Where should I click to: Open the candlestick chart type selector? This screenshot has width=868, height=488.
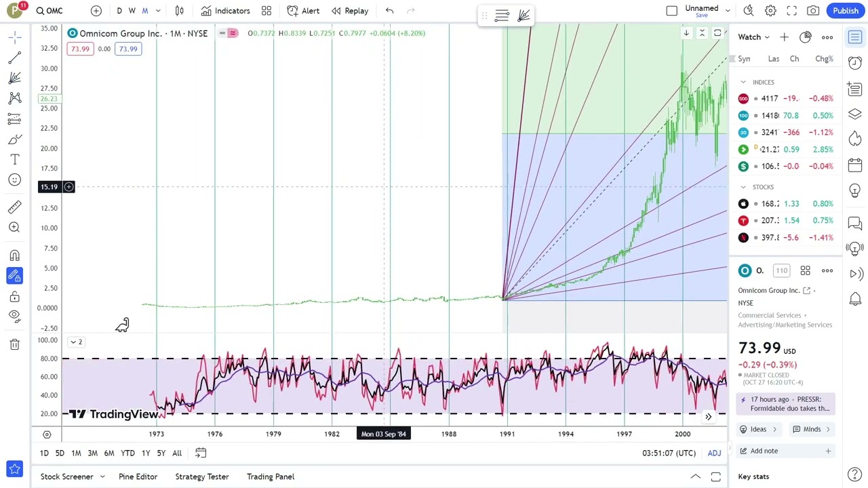coord(180,11)
